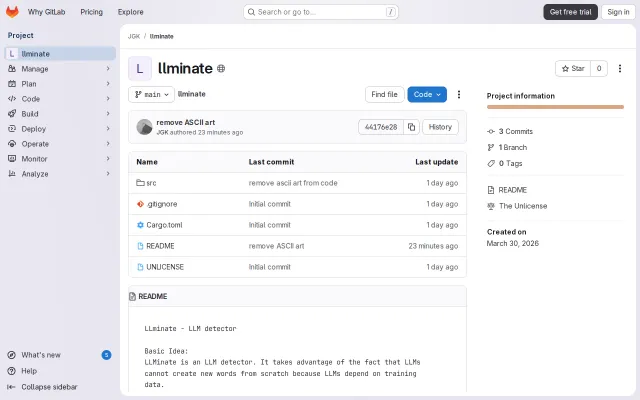Open project actions kebab menu beside Star
The height and width of the screenshot is (400, 640).
coord(620,69)
